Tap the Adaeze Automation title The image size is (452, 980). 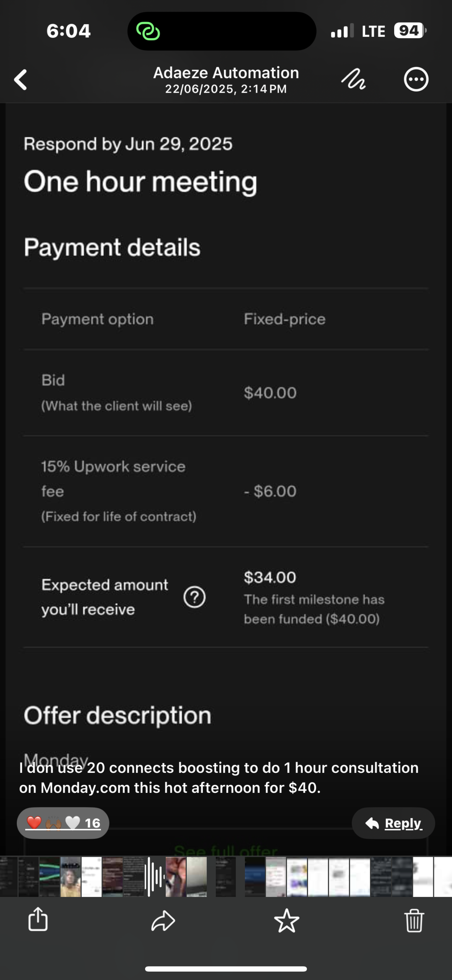(226, 73)
